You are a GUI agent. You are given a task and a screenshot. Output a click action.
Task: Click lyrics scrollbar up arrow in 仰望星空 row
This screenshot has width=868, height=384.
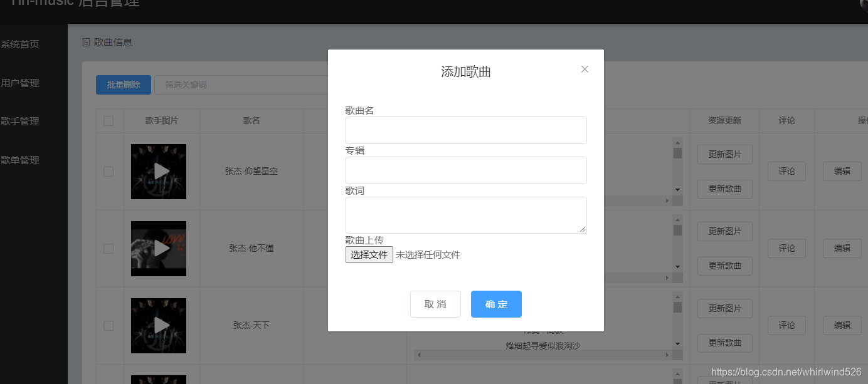[677, 142]
